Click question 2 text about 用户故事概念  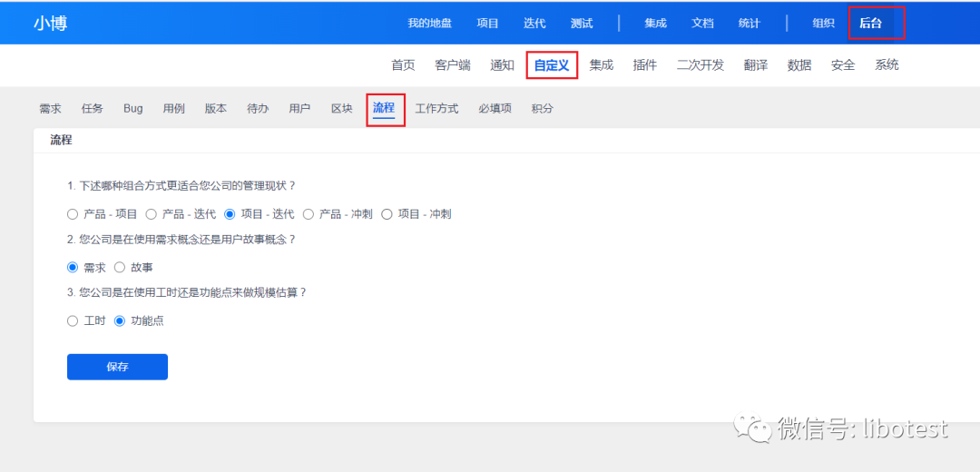point(181,239)
